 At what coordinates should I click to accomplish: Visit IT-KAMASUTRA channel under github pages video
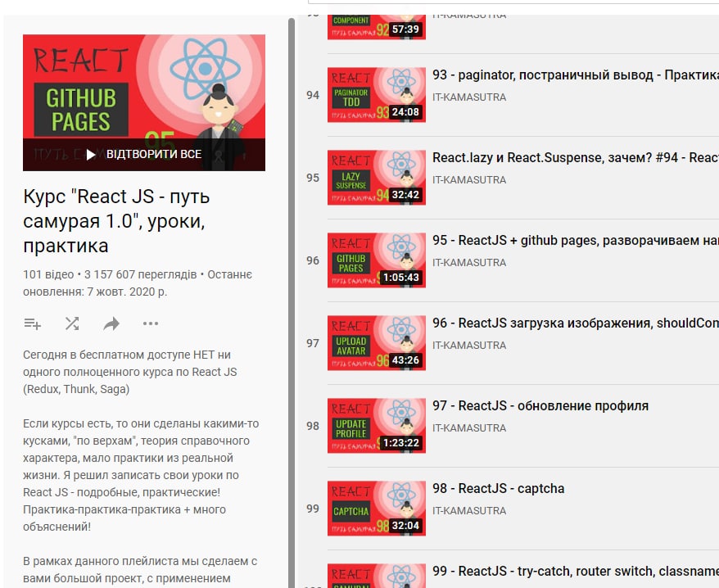click(x=469, y=263)
